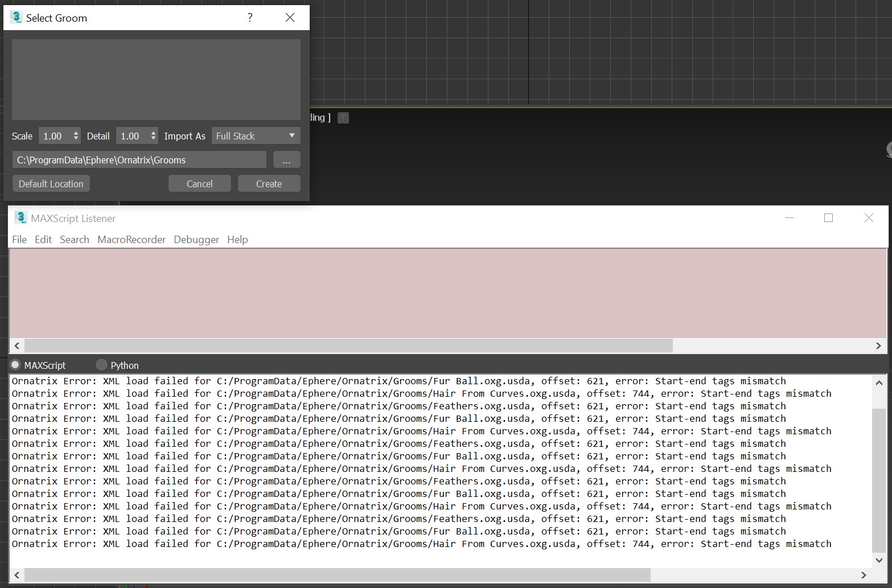
Task: Click the browse ellipsis button for groom path
Action: 286,160
